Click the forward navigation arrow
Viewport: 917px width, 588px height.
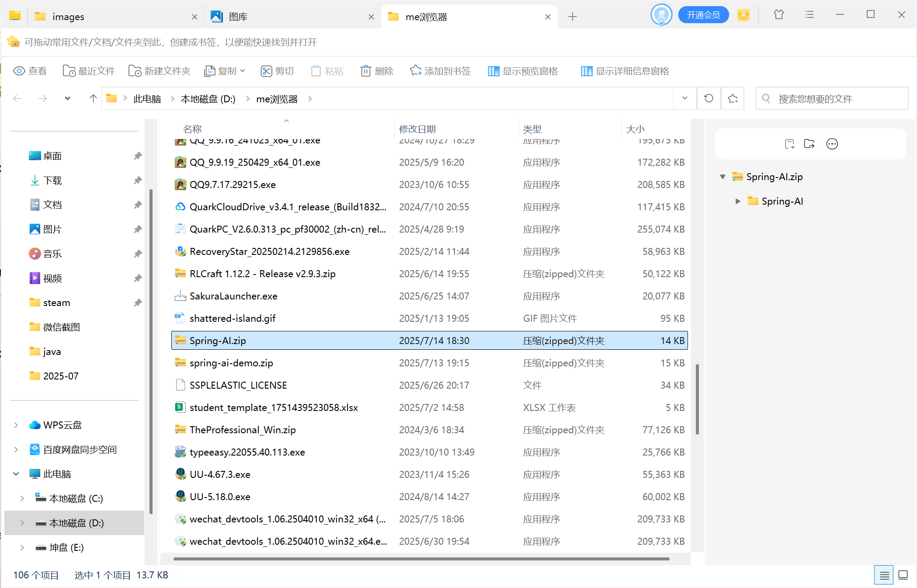coord(42,98)
